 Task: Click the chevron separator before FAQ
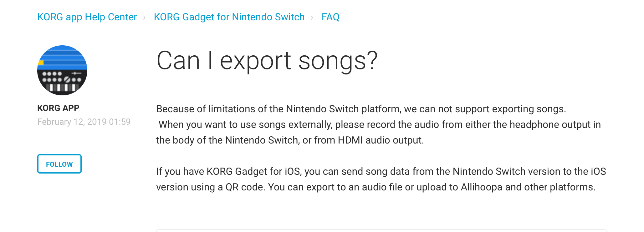pyautogui.click(x=312, y=18)
